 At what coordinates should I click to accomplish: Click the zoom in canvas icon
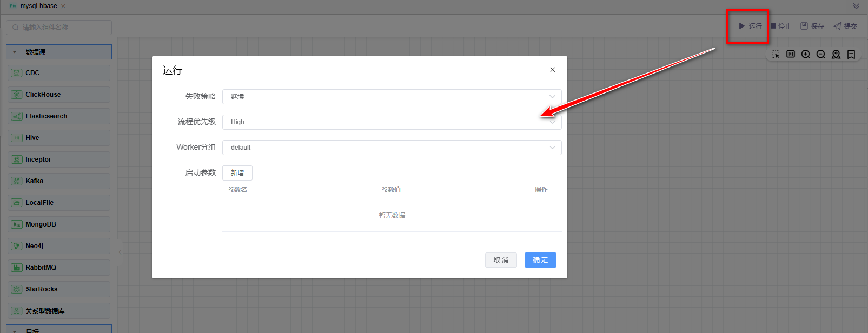click(806, 55)
